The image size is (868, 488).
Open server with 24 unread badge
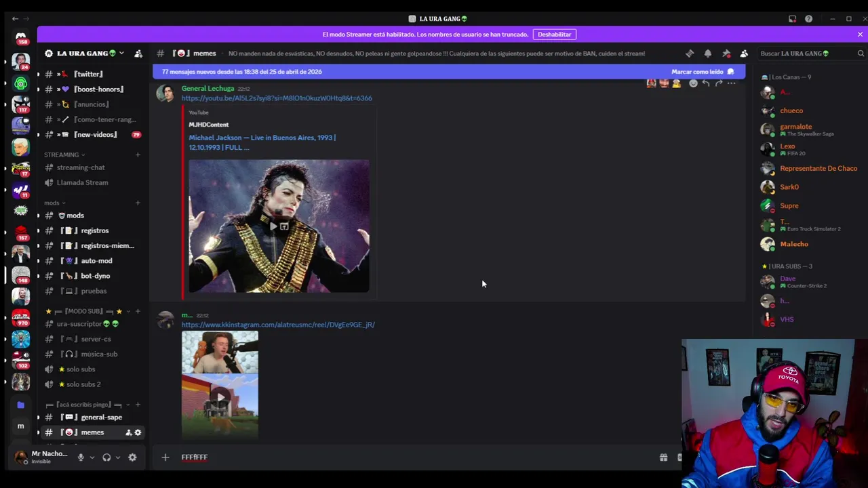(20, 62)
